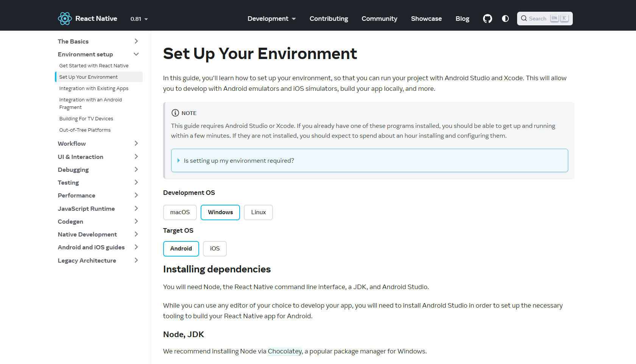Follow the Chocolatey link
636x364 pixels.
pyautogui.click(x=285, y=351)
